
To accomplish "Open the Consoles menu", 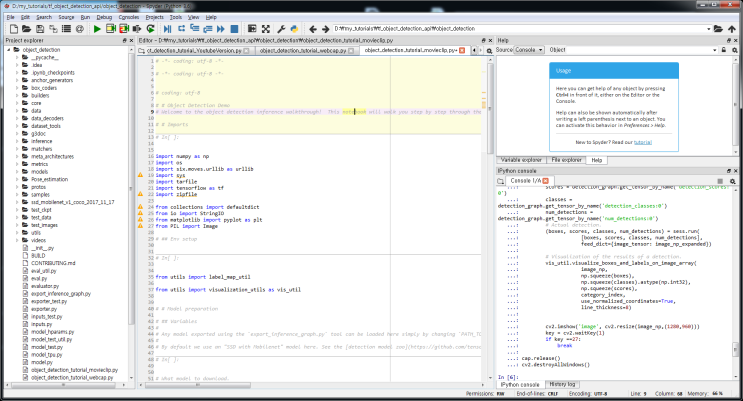I will click(129, 18).
